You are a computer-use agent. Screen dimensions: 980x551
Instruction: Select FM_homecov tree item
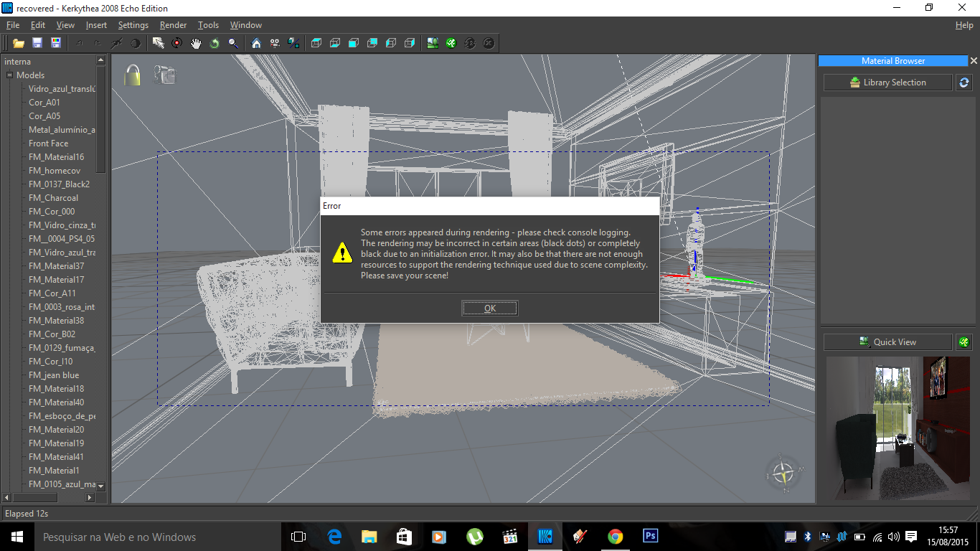point(55,171)
